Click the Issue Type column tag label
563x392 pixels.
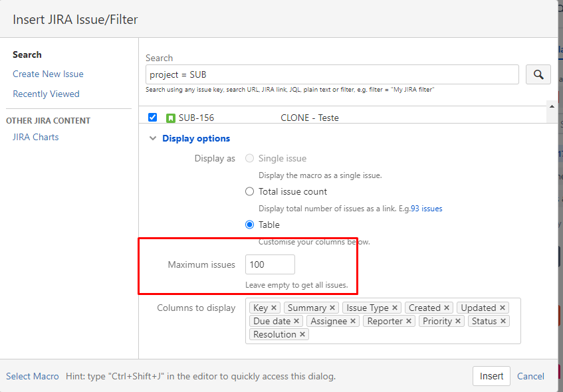[368, 308]
